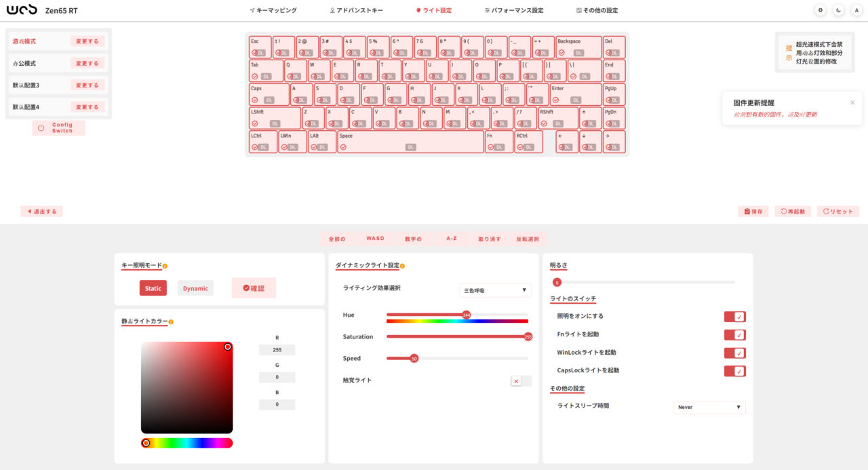The width and height of the screenshot is (868, 470).
Task: Click the info icon beside キー照明モード
Action: 165,266
